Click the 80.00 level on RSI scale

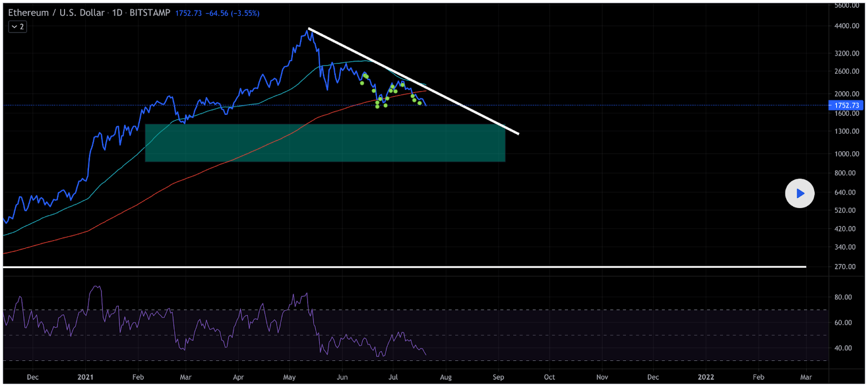(x=843, y=298)
